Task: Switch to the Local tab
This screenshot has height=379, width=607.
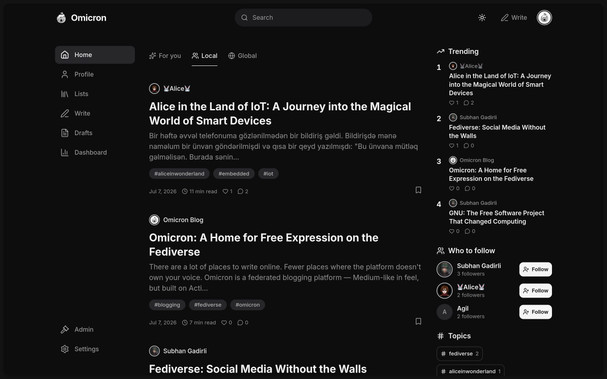Action: click(x=204, y=56)
